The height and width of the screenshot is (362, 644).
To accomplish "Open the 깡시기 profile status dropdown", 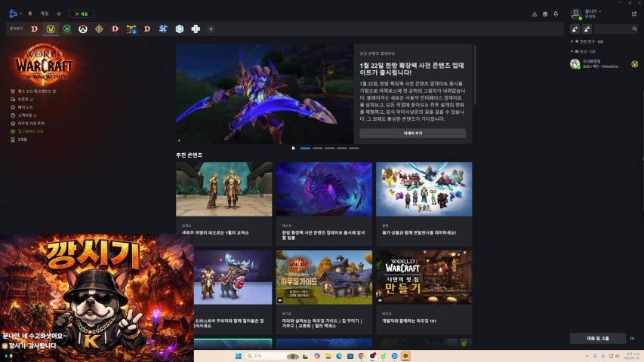I will 594,11.
